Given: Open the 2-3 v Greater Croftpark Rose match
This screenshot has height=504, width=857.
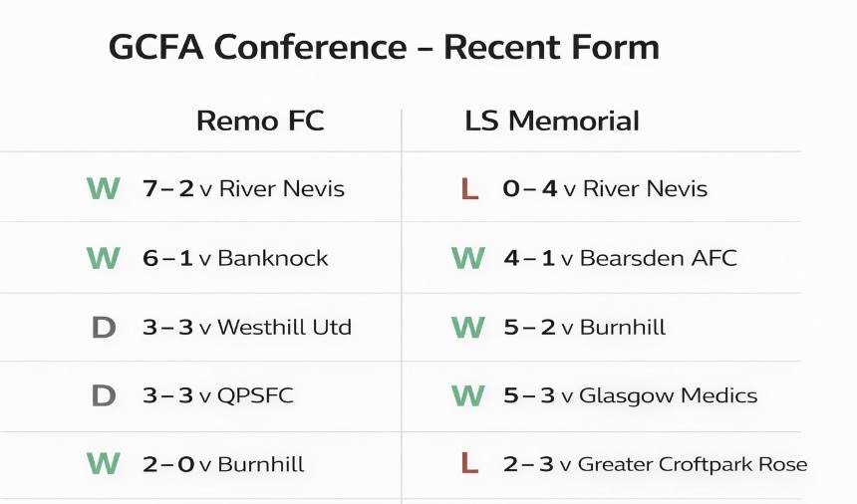Looking at the screenshot, I should 655,464.
